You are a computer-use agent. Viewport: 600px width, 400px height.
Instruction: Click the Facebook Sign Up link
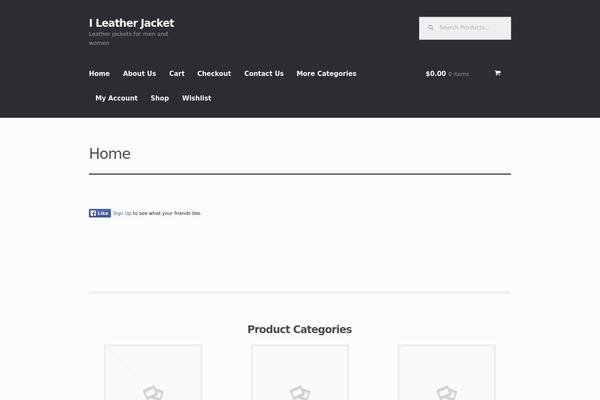coord(122,213)
